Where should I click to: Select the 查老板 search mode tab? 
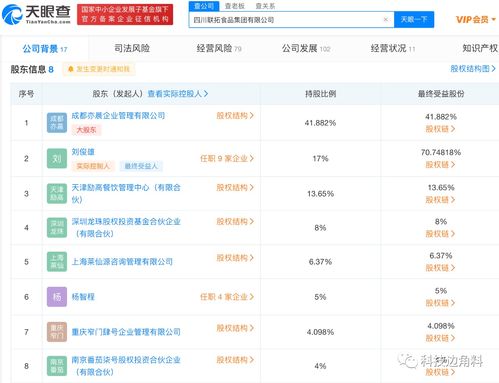pos(235,6)
